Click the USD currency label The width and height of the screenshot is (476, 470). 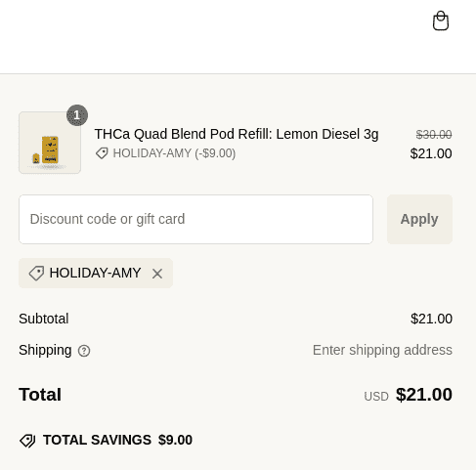[376, 397]
